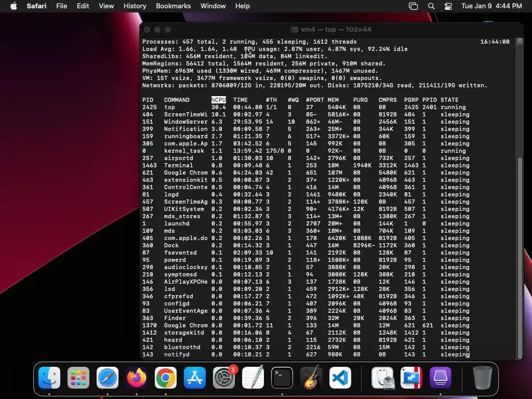
Task: Click the COMMAND column header
Action: point(177,100)
